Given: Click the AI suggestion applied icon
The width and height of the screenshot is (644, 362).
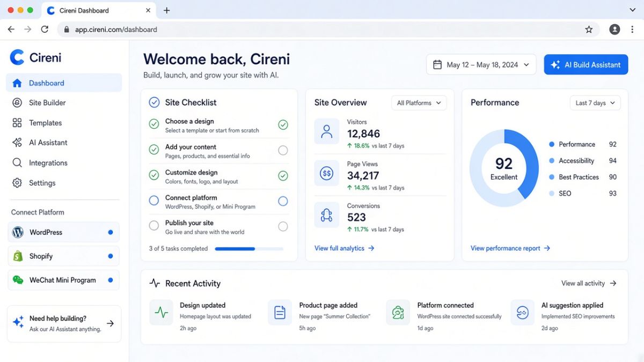Looking at the screenshot, I should pyautogui.click(x=522, y=312).
